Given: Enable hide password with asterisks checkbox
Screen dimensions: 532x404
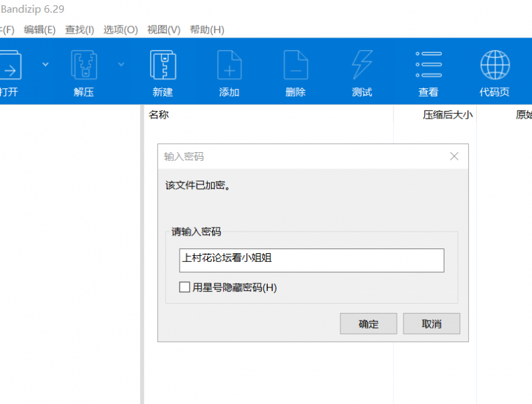Looking at the screenshot, I should 185,288.
